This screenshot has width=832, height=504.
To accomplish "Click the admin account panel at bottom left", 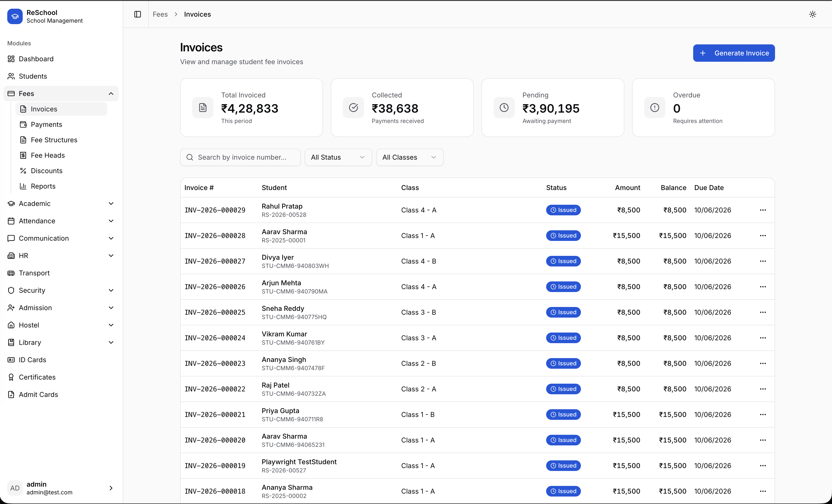I will pos(61,488).
